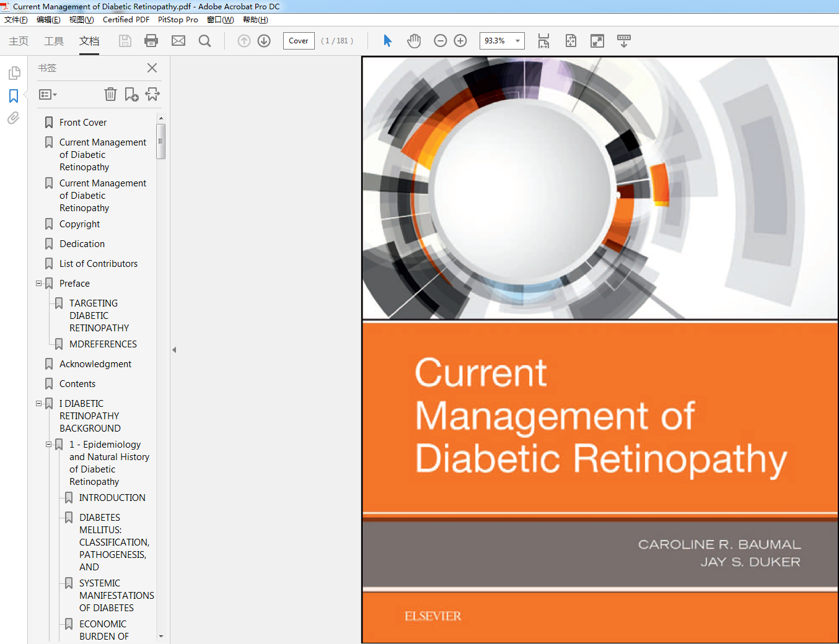The width and height of the screenshot is (839, 644).
Task: Select the Copyright bookmark
Action: click(x=79, y=224)
